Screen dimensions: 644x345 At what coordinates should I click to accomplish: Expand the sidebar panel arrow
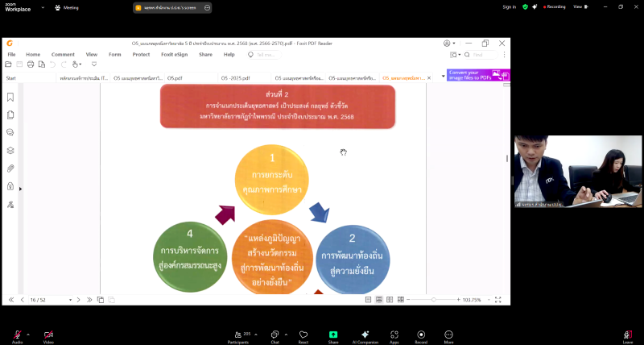point(20,189)
